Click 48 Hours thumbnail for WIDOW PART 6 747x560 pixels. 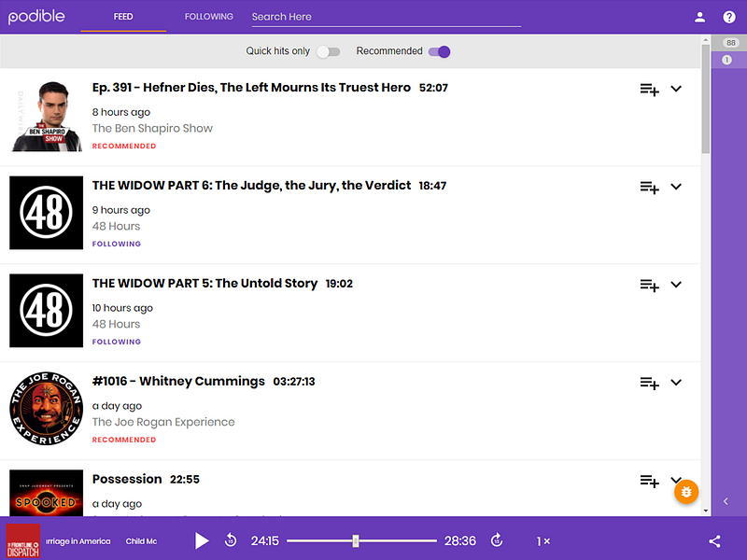click(46, 213)
